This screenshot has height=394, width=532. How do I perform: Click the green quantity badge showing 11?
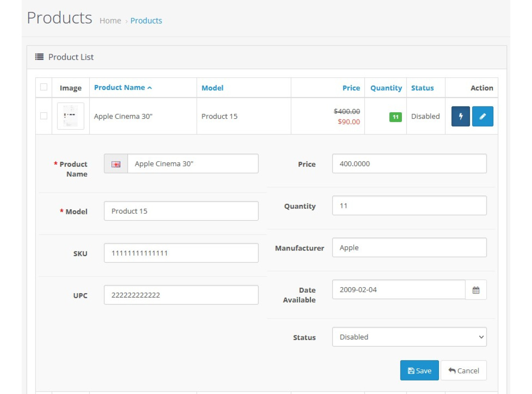[395, 117]
